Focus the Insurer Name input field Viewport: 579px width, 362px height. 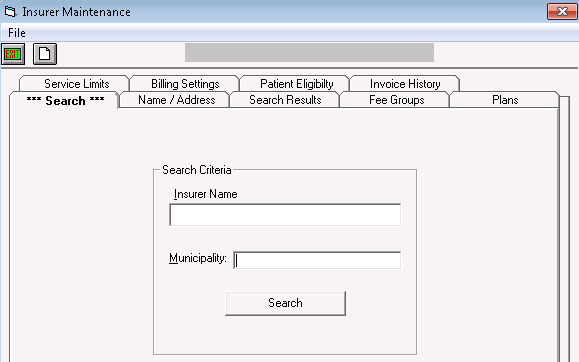[x=285, y=215]
